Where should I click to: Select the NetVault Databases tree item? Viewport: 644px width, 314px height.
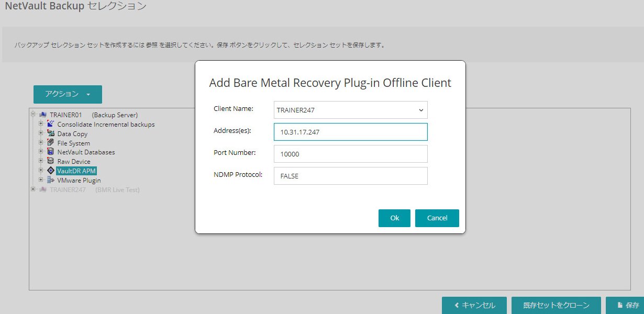point(86,152)
